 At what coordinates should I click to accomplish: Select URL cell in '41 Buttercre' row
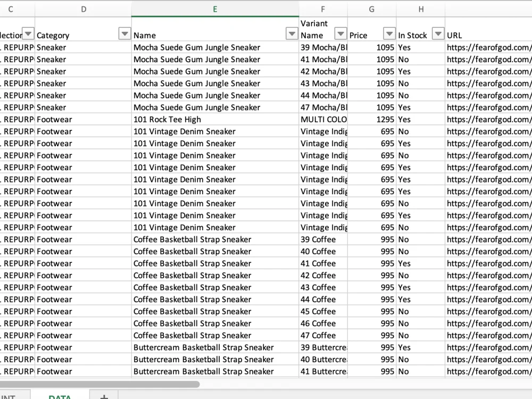[488, 371]
